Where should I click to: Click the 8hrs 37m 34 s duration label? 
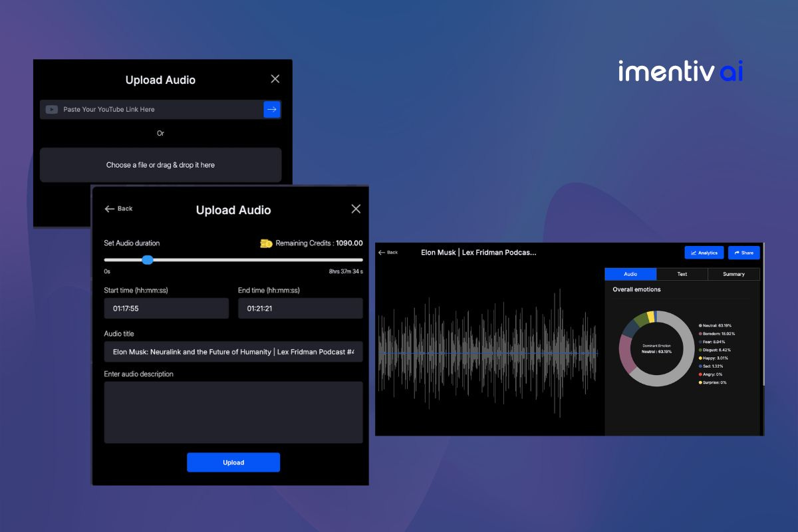tap(346, 271)
